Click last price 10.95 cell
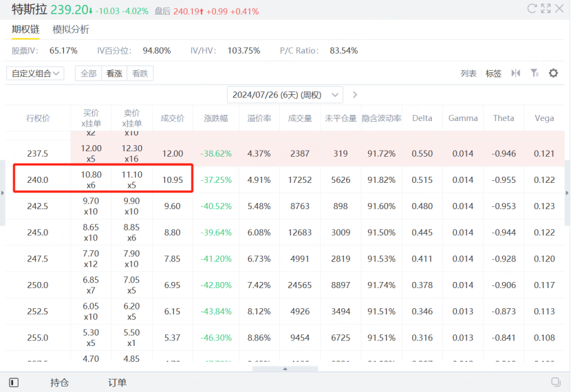Image resolution: width=571 pixels, height=392 pixels. tap(173, 179)
